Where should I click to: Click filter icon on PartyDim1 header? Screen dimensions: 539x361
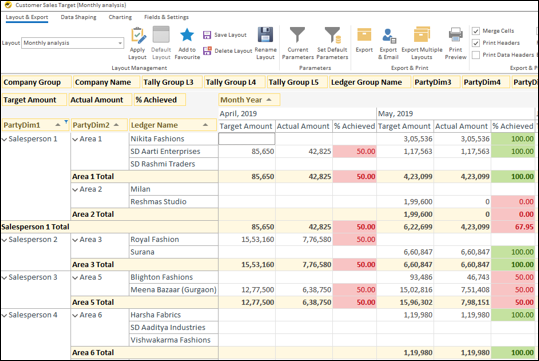click(x=66, y=122)
